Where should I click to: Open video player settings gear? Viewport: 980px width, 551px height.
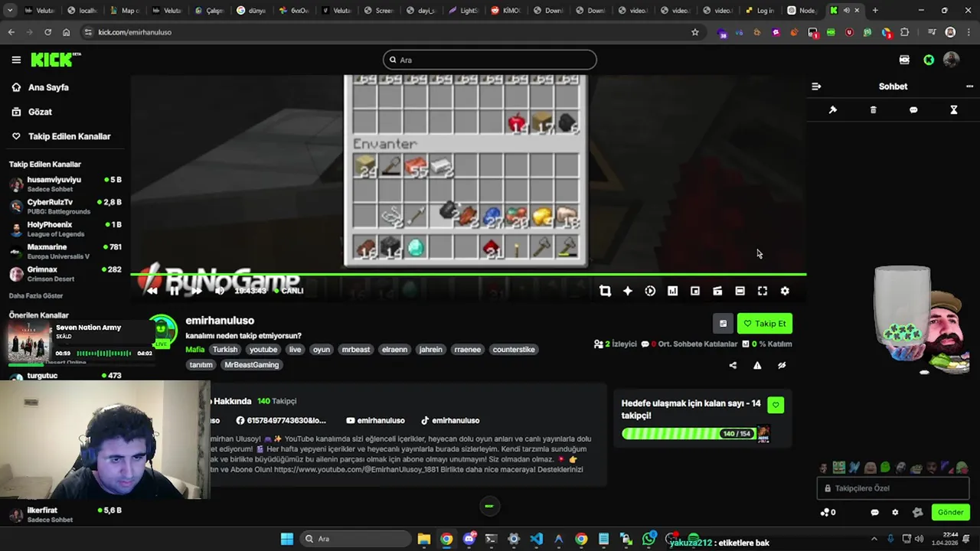point(785,291)
